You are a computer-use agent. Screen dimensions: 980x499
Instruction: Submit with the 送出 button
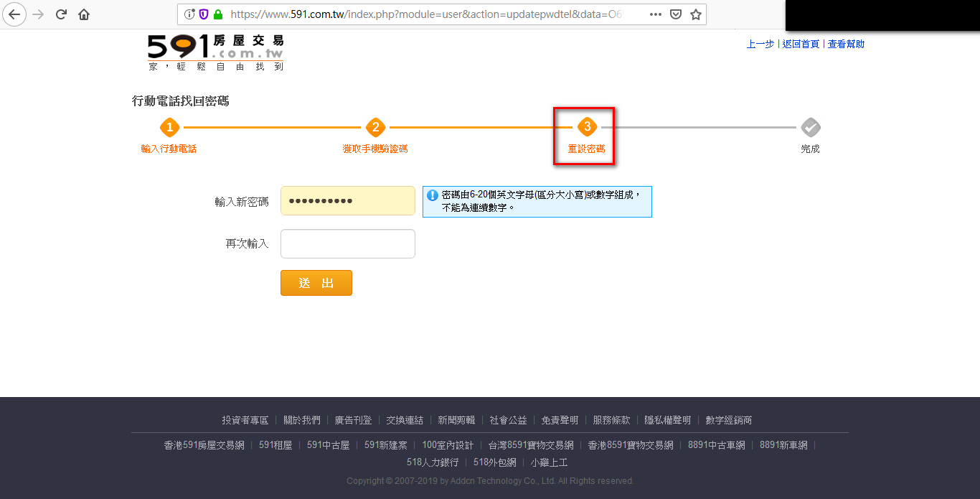316,283
